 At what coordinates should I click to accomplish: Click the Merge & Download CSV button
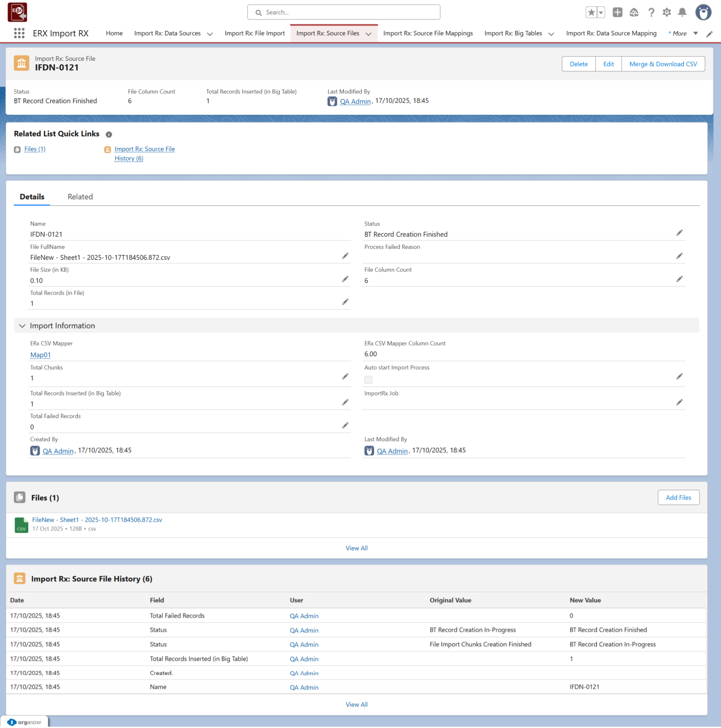click(663, 64)
